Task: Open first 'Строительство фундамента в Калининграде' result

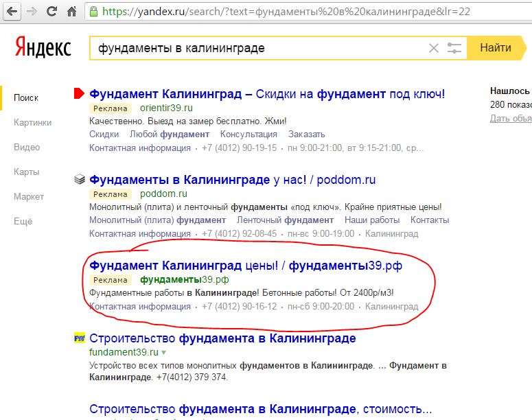Action: click(222, 338)
